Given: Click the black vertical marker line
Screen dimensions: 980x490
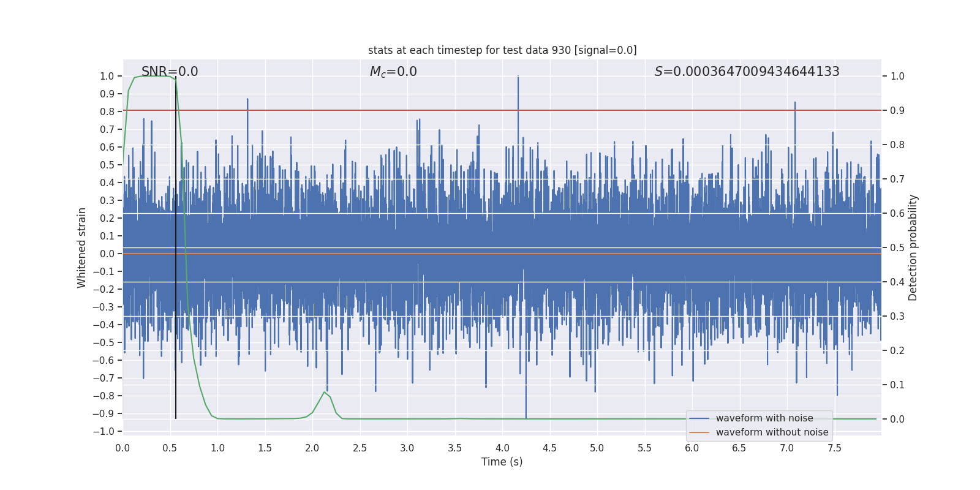Looking at the screenshot, I should tap(176, 247).
